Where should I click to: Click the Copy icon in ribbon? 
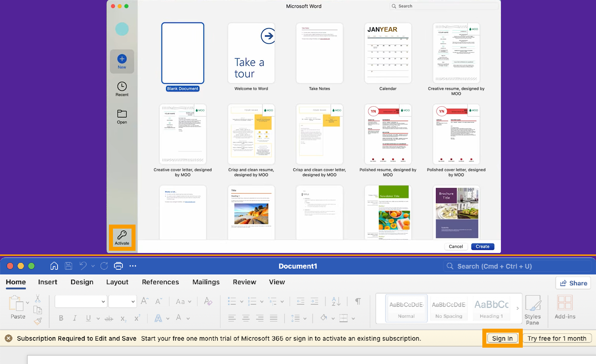point(38,310)
